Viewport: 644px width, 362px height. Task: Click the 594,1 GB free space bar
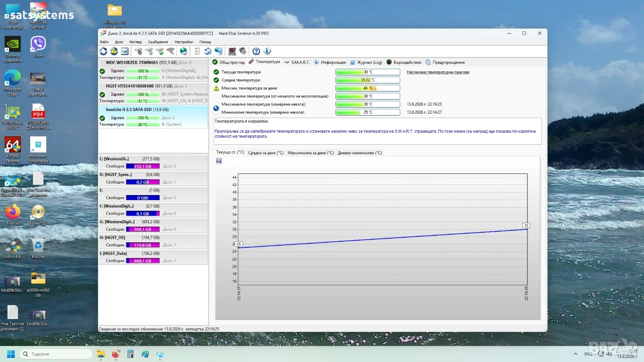tap(143, 229)
